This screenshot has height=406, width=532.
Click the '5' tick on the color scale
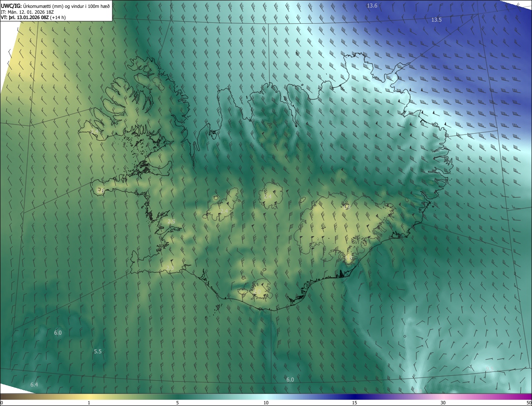tap(177, 403)
